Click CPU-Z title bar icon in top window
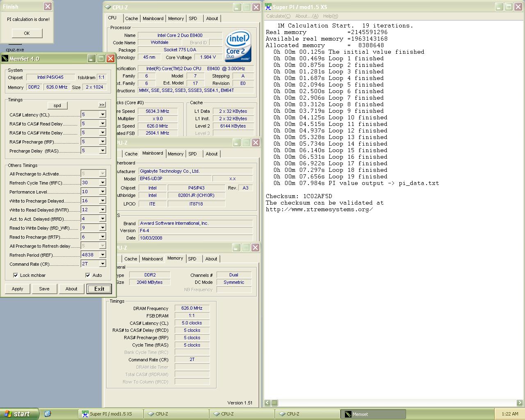Screen dimensions: 525x420 108,7
